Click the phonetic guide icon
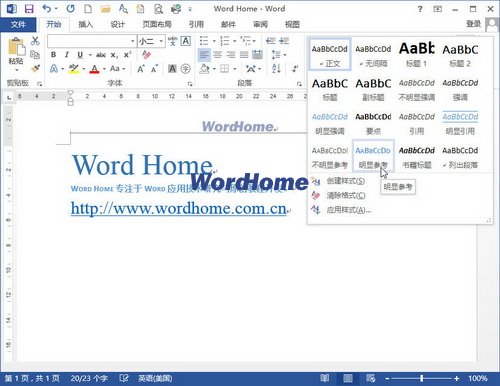This screenshot has width=500, height=386. pyautogui.click(x=172, y=41)
